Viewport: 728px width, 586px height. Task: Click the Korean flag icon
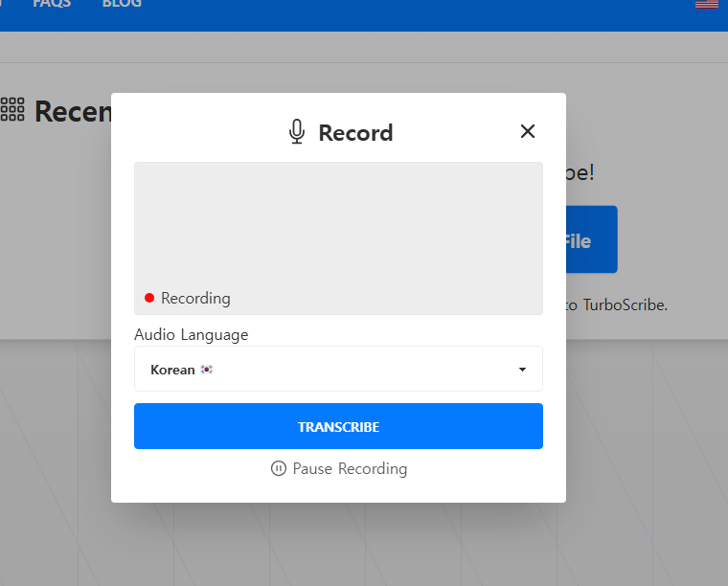[x=207, y=370]
